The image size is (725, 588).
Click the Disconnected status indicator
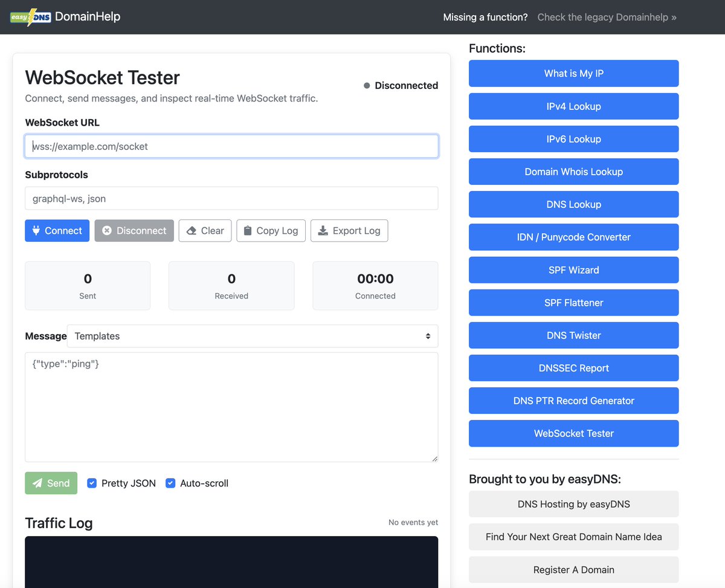point(401,85)
